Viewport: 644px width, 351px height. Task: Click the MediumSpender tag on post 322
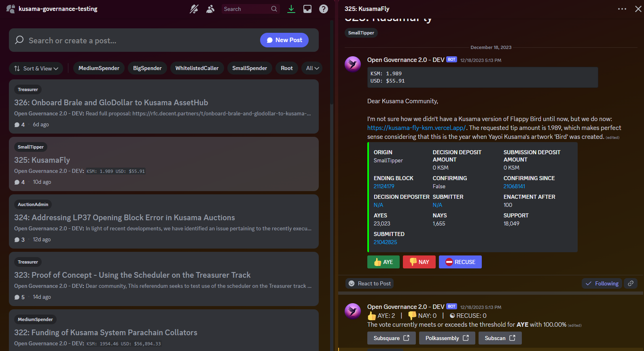pos(35,319)
